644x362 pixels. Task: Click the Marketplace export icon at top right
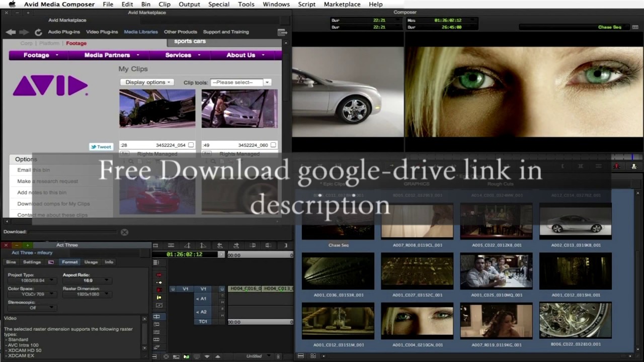click(x=282, y=32)
